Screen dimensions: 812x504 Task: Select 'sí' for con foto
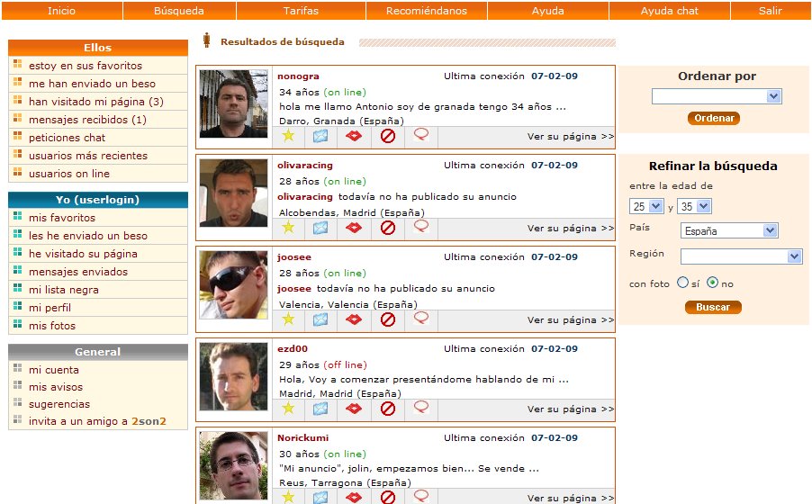(683, 283)
